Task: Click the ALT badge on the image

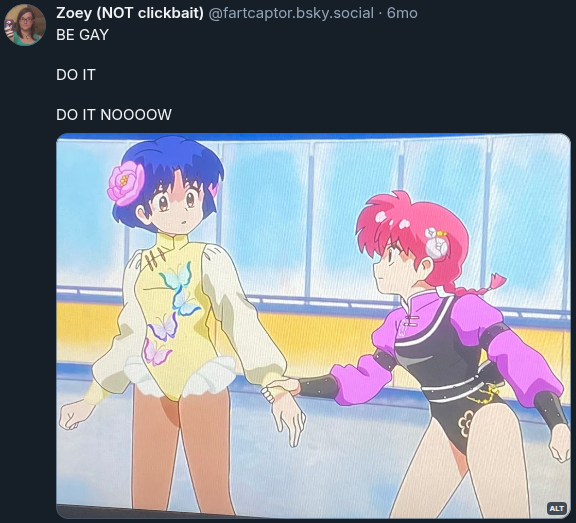Action: 557,508
